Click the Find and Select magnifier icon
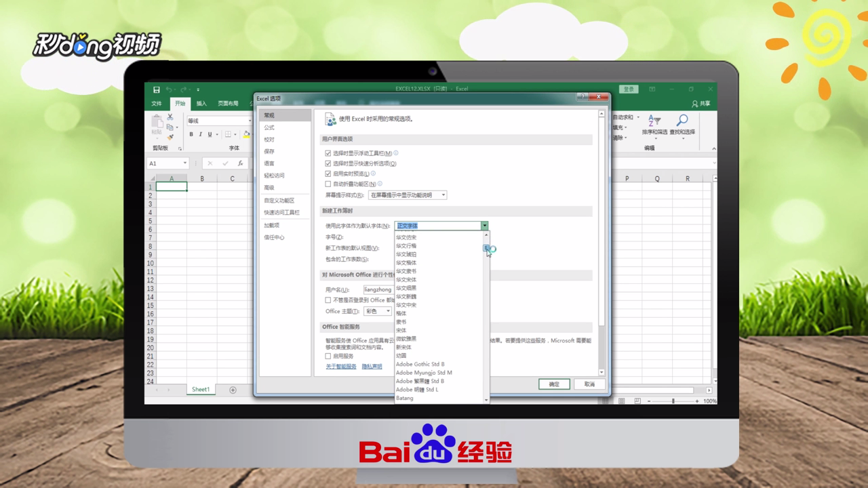The width and height of the screenshot is (868, 488). coord(682,121)
